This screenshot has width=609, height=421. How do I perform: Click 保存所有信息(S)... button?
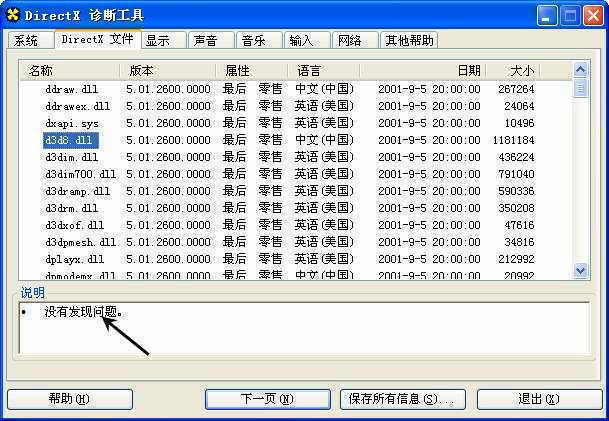[x=402, y=399]
